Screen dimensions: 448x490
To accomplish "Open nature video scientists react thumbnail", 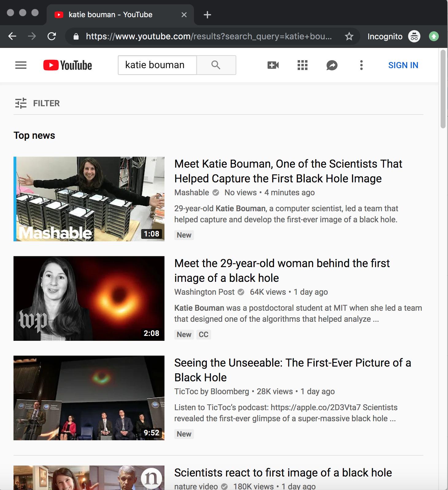I will (x=89, y=478).
